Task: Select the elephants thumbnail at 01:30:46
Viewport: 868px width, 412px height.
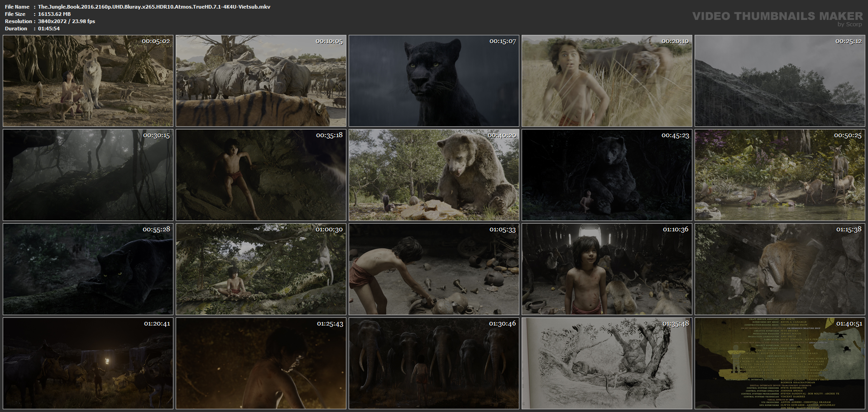Action: click(x=434, y=364)
